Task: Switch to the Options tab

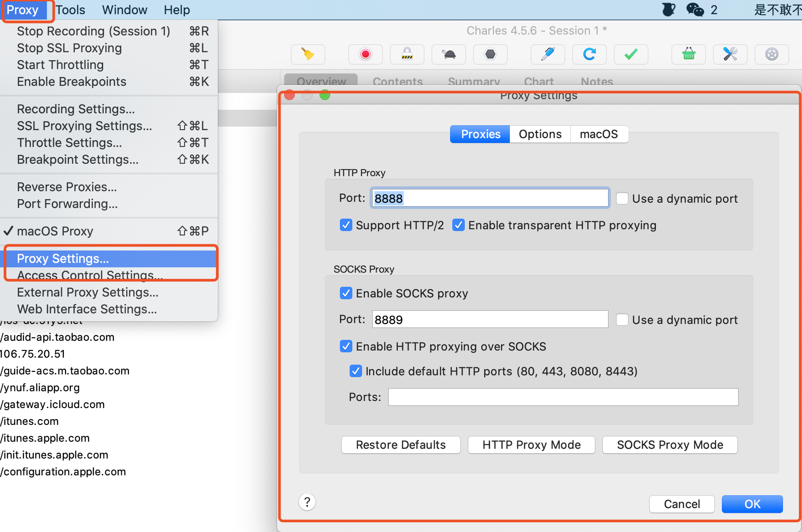Action: 540,134
